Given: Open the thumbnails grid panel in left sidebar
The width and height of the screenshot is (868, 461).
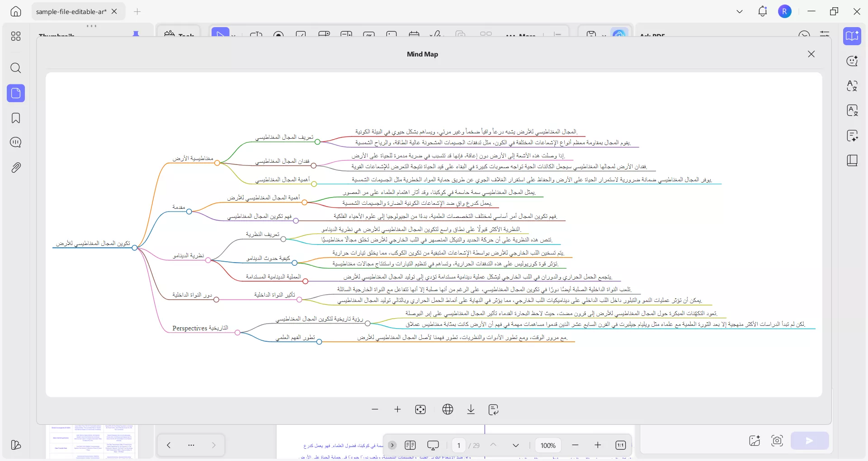Looking at the screenshot, I should 16,36.
